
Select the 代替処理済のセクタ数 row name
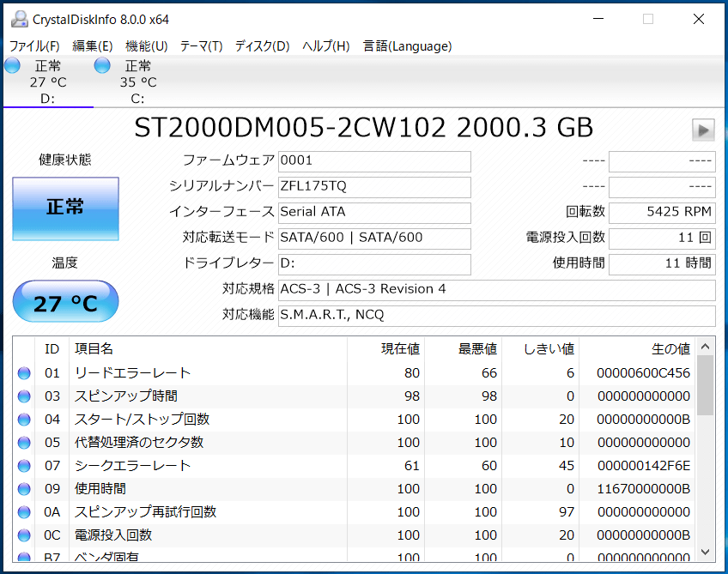coord(139,443)
